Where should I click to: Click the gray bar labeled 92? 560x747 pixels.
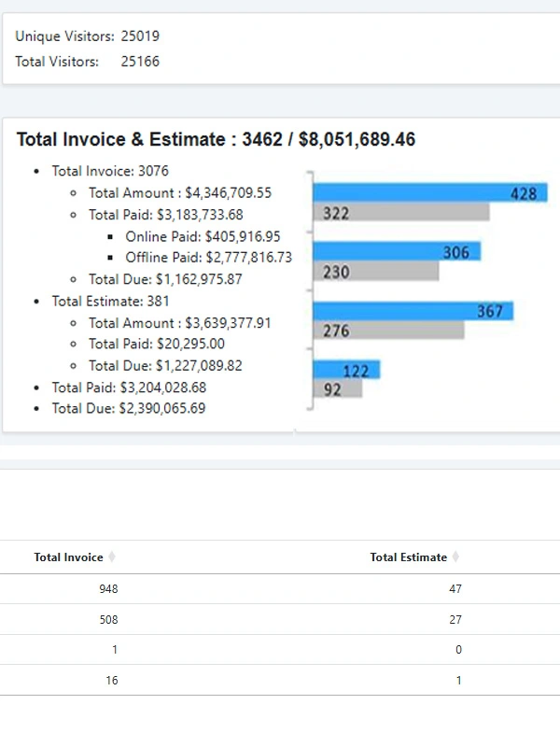[x=337, y=389]
